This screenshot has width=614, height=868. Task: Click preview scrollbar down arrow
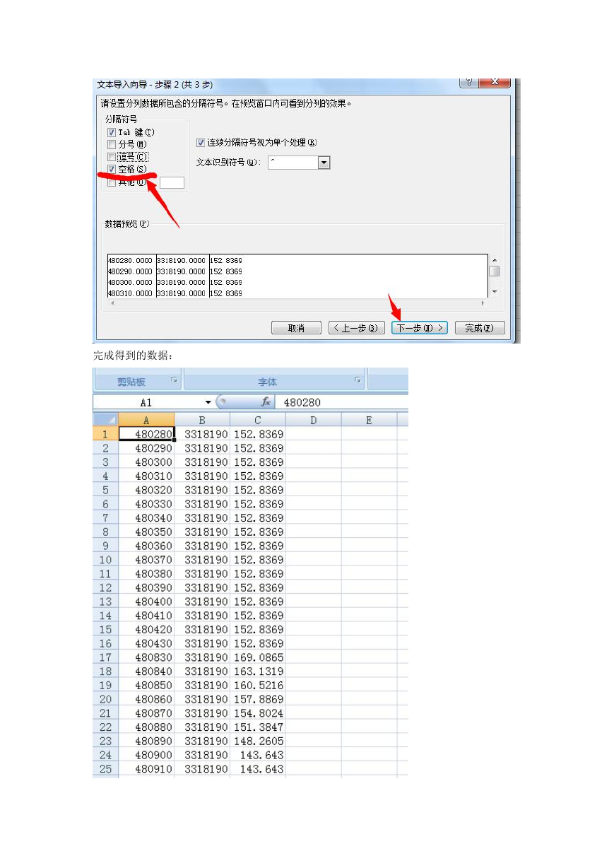tap(495, 291)
